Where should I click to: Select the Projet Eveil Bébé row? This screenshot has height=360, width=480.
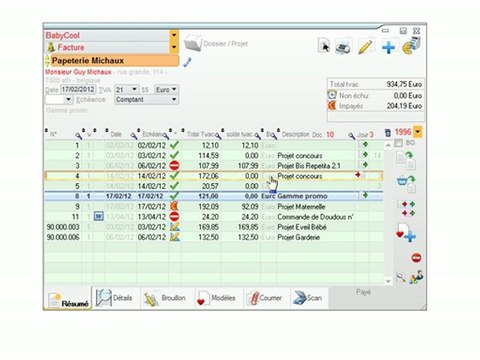coord(213,227)
